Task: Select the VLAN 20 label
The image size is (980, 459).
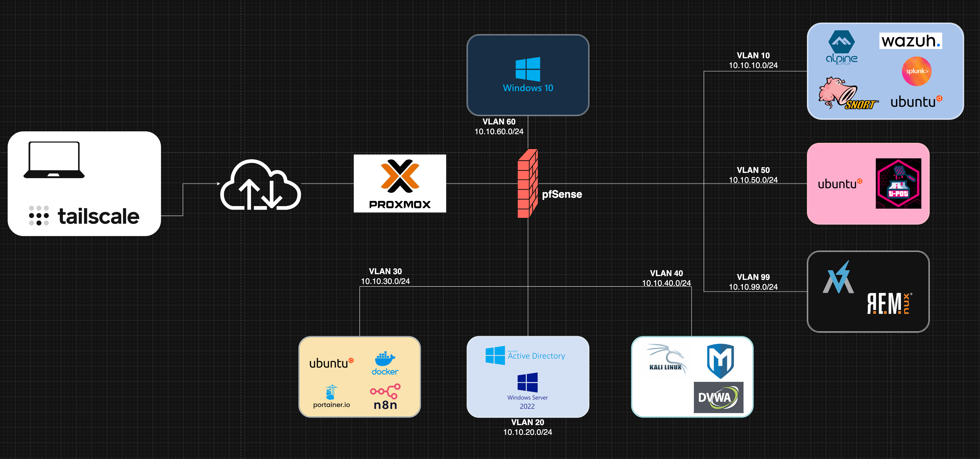Action: coord(528,422)
